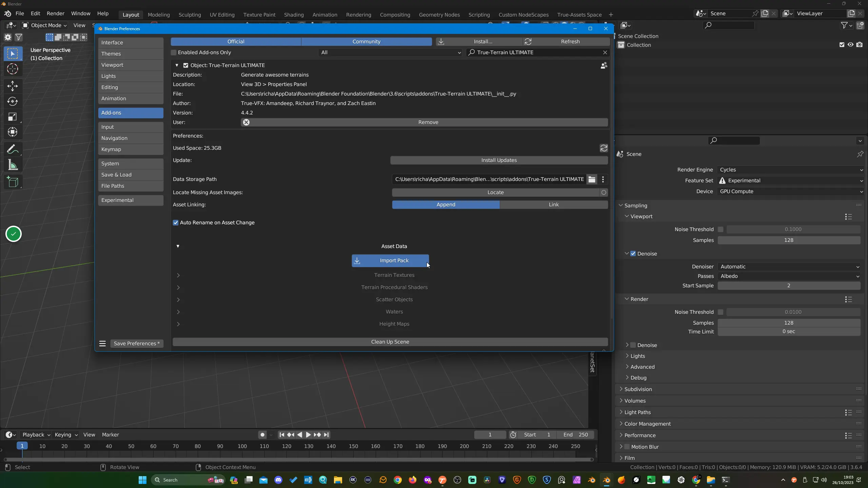Enable the Motion Blur checkbox
Image resolution: width=868 pixels, height=488 pixels.
627,447
